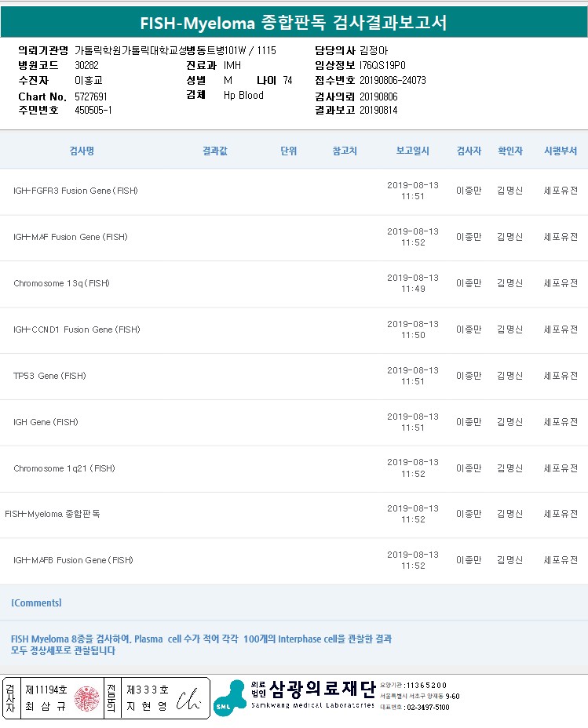This screenshot has height=728, width=588.
Task: Click the 검사명 column header
Action: click(x=82, y=151)
